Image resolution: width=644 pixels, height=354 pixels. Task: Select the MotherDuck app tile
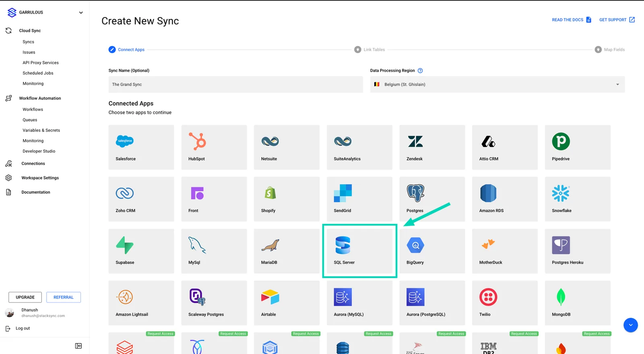[x=505, y=251]
